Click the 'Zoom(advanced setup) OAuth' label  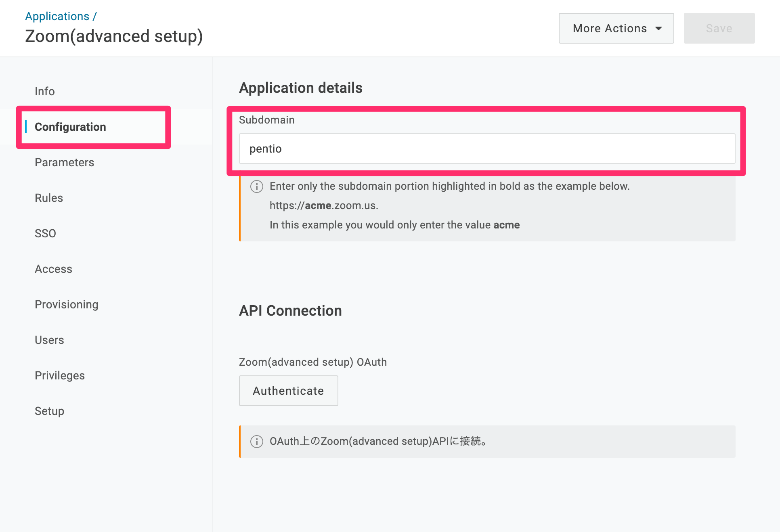[x=313, y=362]
